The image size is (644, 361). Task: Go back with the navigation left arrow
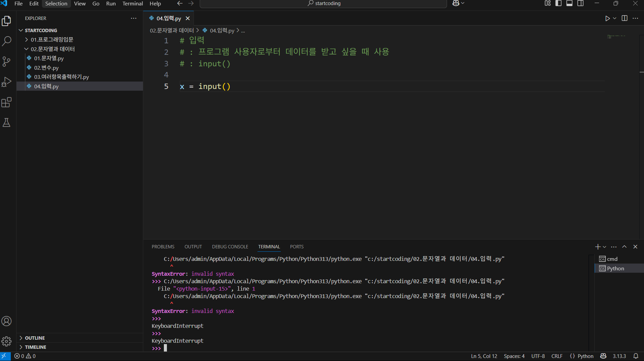[180, 3]
